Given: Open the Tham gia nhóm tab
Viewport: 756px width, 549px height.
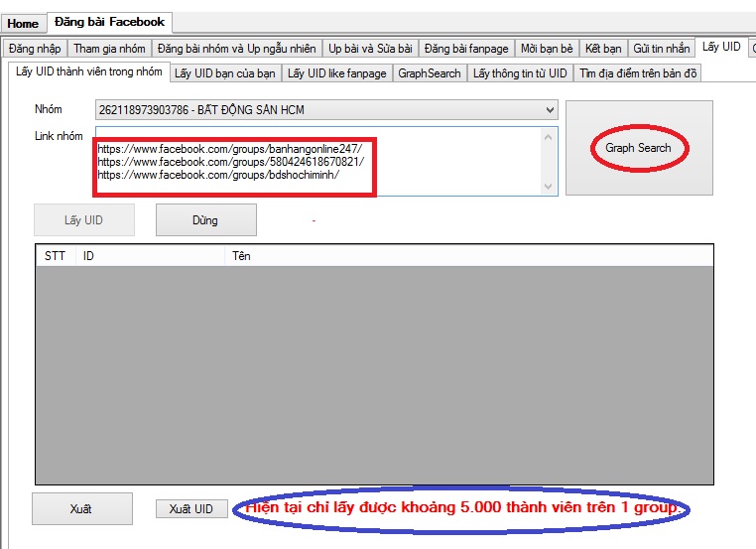Looking at the screenshot, I should [109, 49].
